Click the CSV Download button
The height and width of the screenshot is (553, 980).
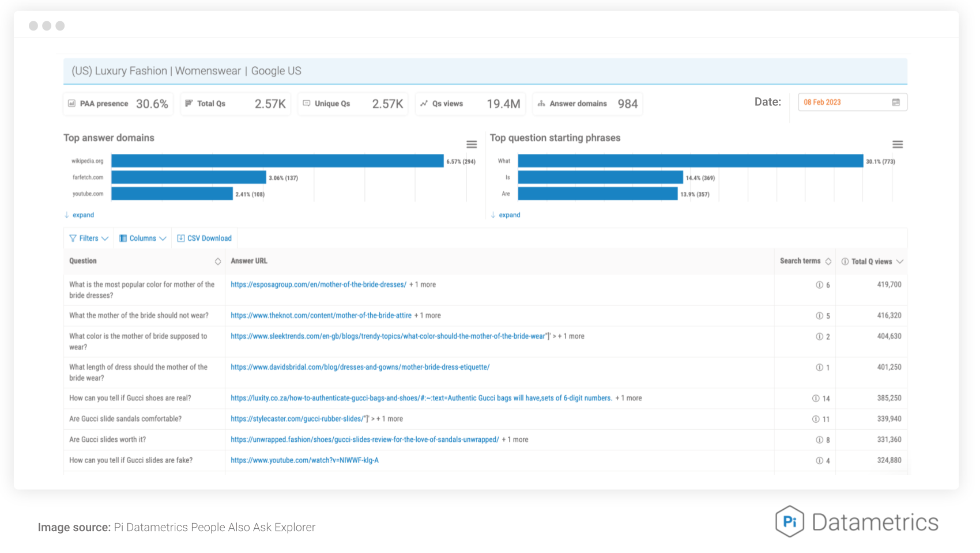(204, 238)
